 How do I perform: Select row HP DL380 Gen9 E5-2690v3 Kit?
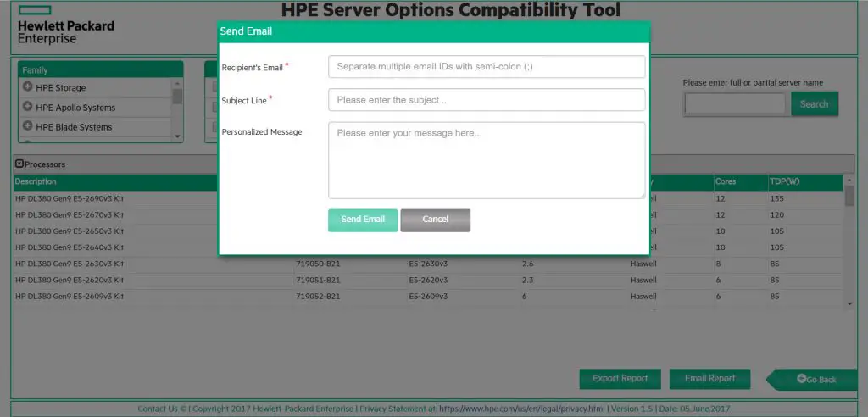pyautogui.click(x=70, y=198)
